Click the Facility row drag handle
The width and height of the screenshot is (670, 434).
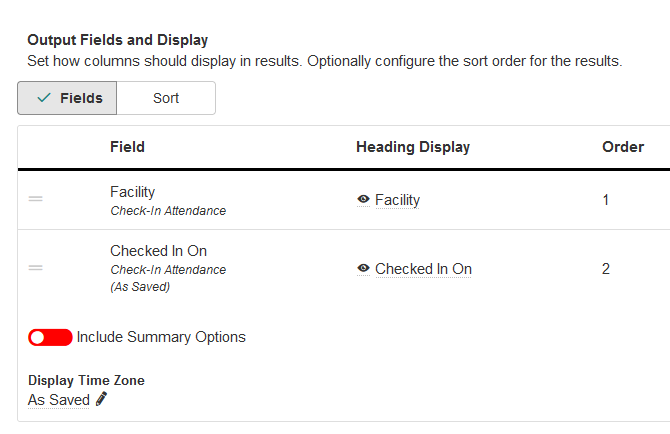[x=35, y=200]
